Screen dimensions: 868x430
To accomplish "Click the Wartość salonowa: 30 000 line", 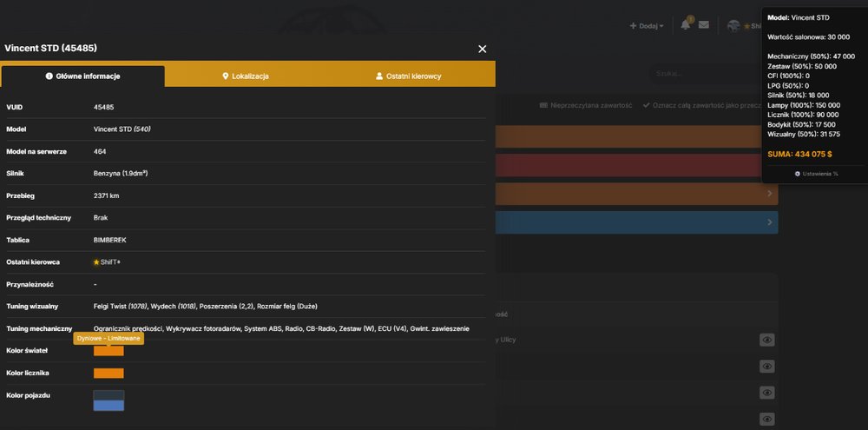I will [x=809, y=37].
